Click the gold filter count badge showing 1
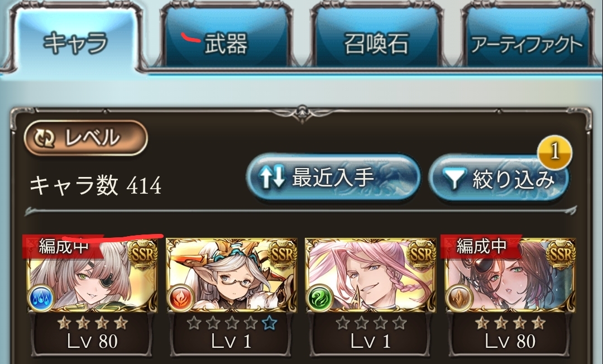 point(554,152)
